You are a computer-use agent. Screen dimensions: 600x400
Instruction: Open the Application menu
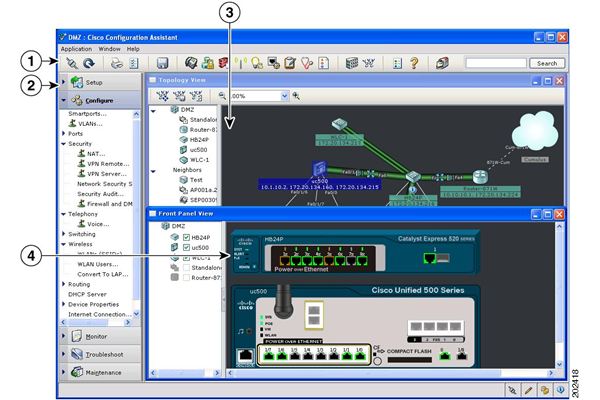pos(76,49)
